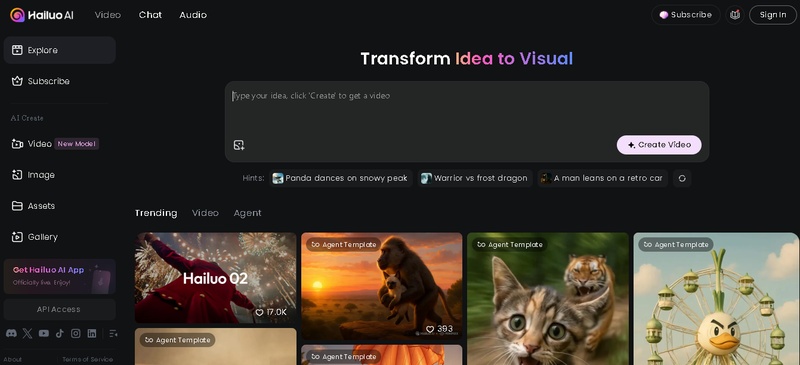
Task: Select the 'Warrior vs frost dragon' hint
Action: [475, 178]
